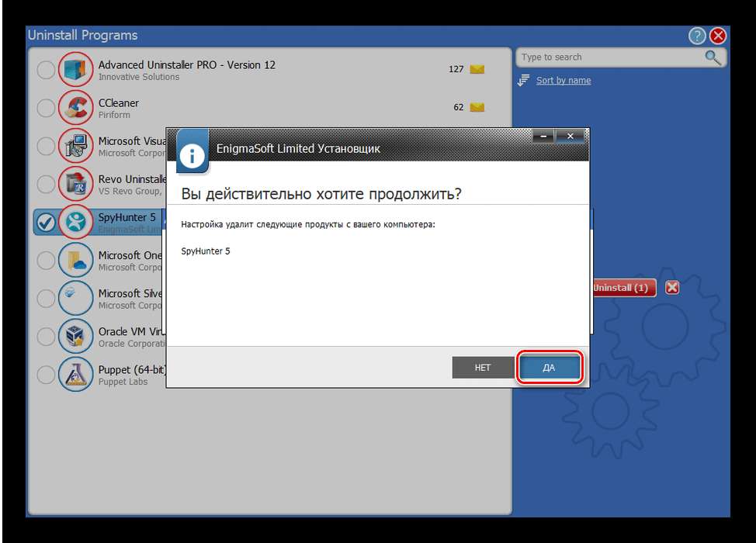Close the Uninstall Programs window

(x=718, y=36)
